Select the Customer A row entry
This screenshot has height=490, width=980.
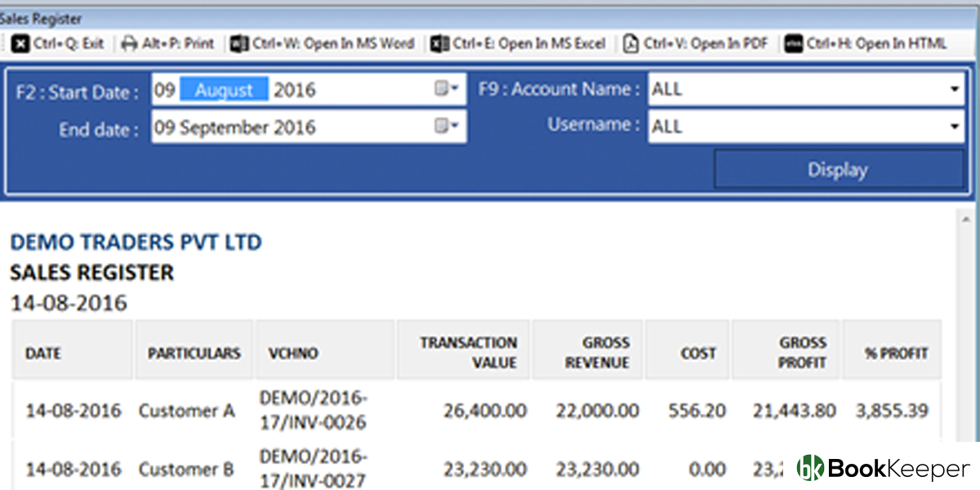pos(186,411)
